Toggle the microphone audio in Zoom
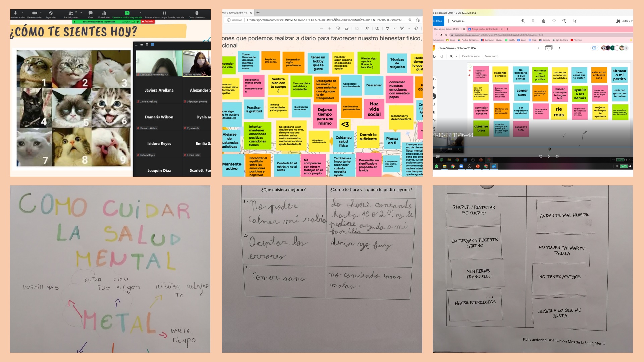This screenshot has width=644, height=362. (x=16, y=13)
